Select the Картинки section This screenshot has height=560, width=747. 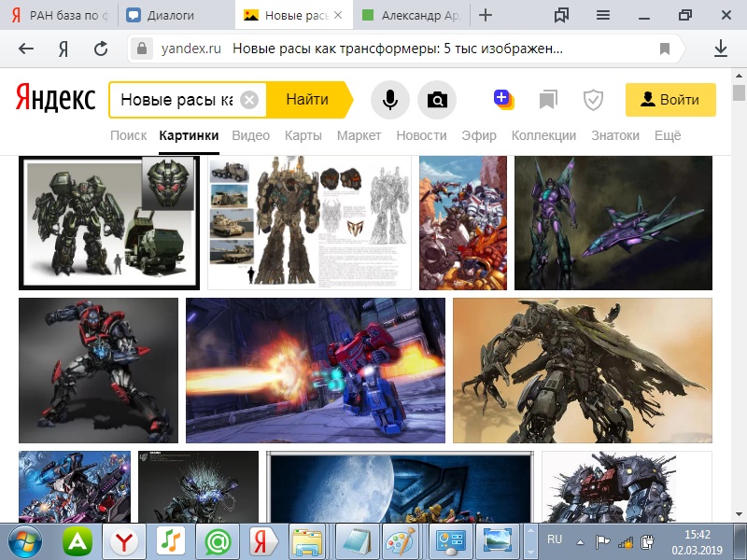point(189,135)
